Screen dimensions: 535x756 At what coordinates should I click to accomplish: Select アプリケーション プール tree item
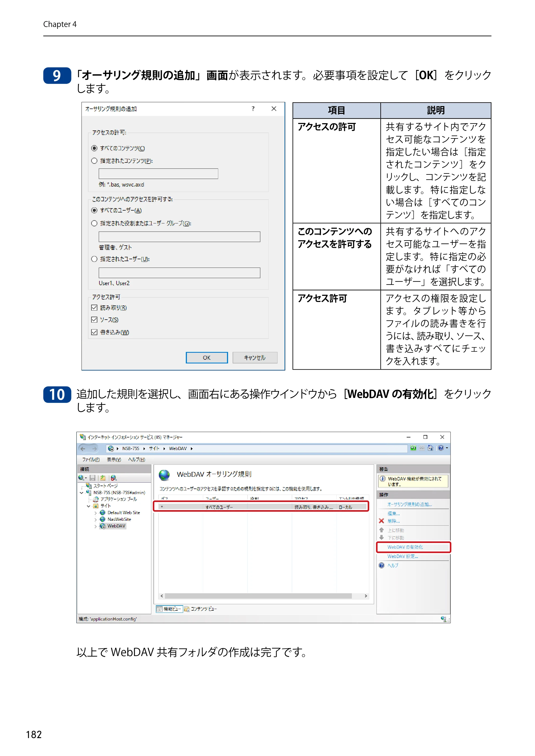119,499
